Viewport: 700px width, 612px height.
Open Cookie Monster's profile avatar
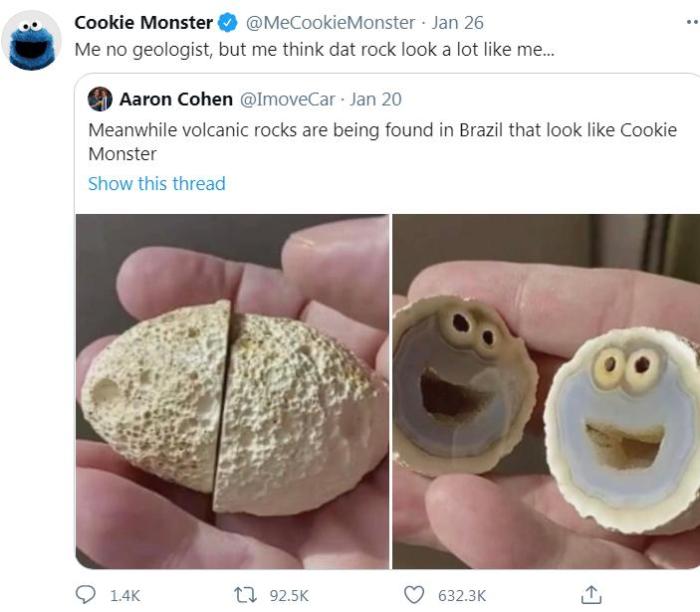click(x=31, y=41)
